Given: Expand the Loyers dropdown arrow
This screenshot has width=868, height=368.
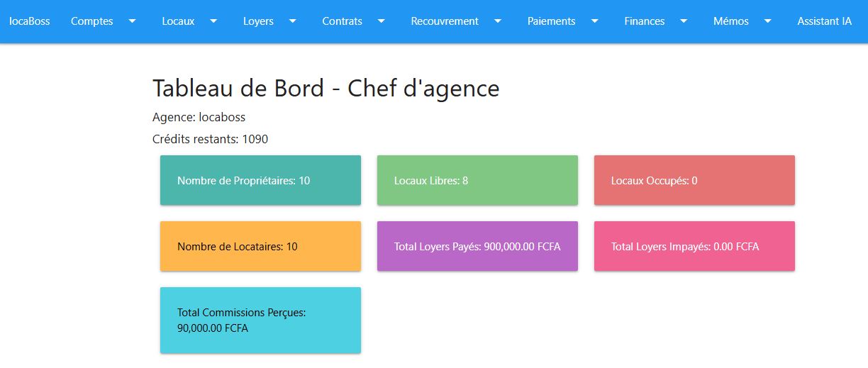Looking at the screenshot, I should (292, 21).
